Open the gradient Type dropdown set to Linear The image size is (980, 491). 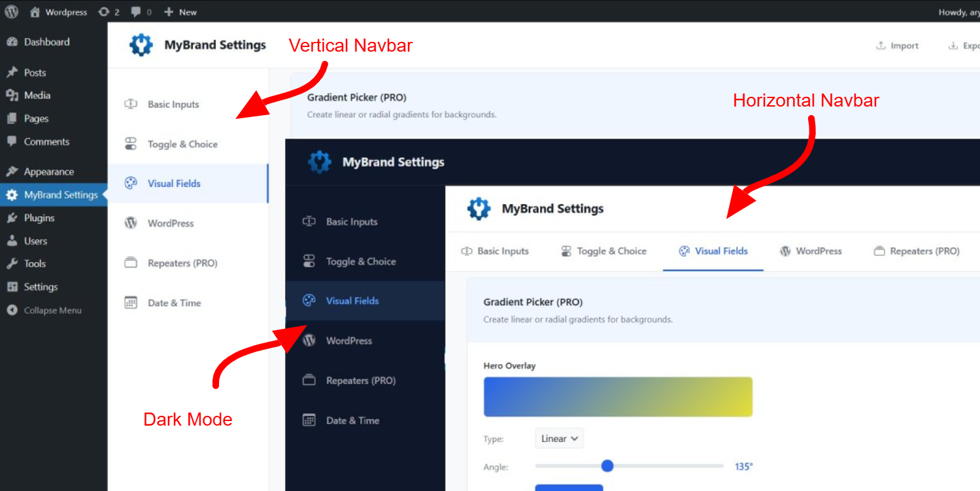pos(559,439)
